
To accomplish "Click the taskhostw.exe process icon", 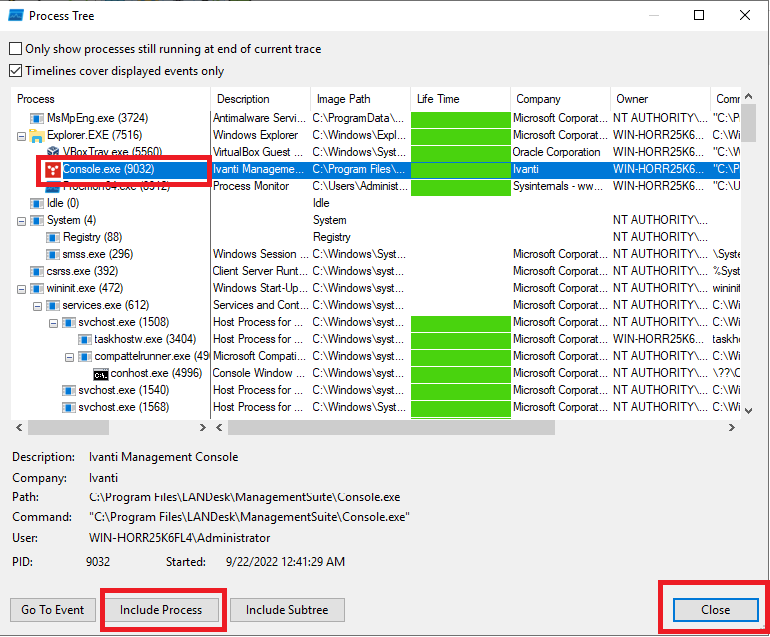I will point(84,339).
